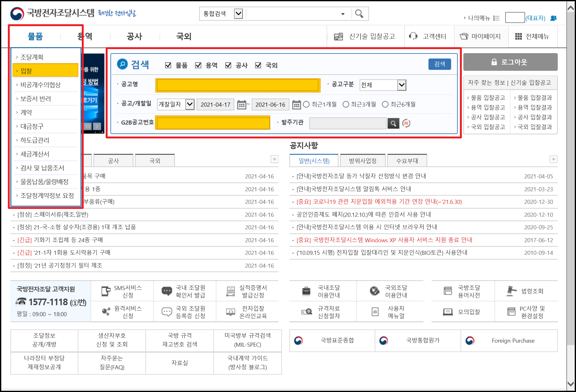Select the 최근6개월 radio button
This screenshot has height=392, width=576.
(x=385, y=104)
